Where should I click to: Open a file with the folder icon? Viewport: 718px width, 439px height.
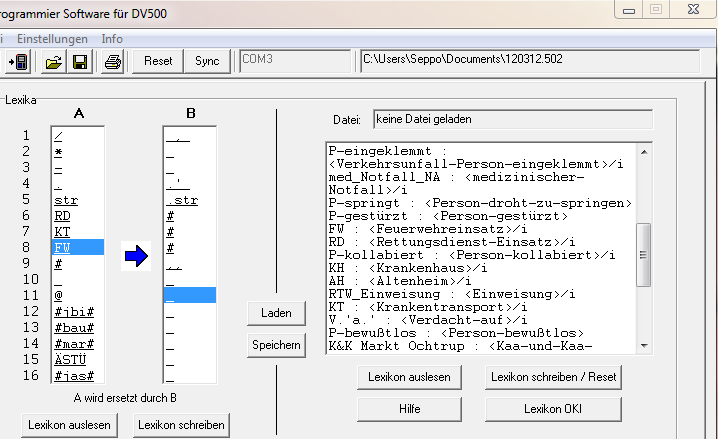[54, 61]
